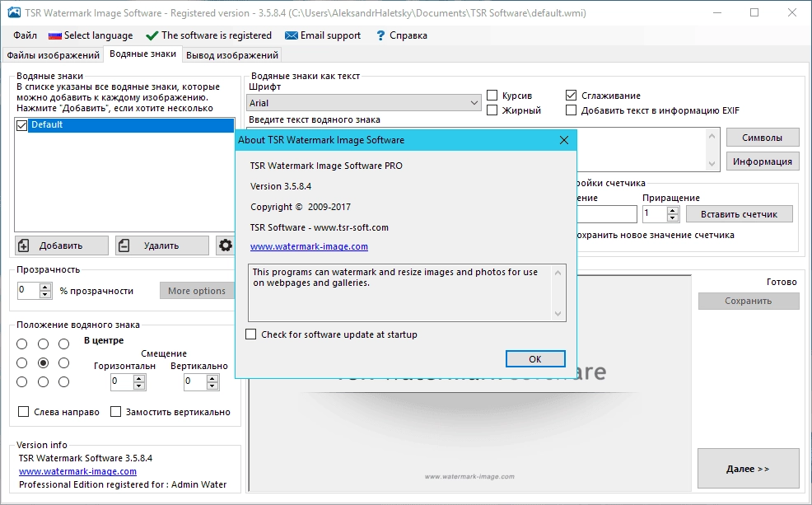Screen dimensions: 812x505
Task: Click the green checkmark registered icon
Action: [152, 35]
